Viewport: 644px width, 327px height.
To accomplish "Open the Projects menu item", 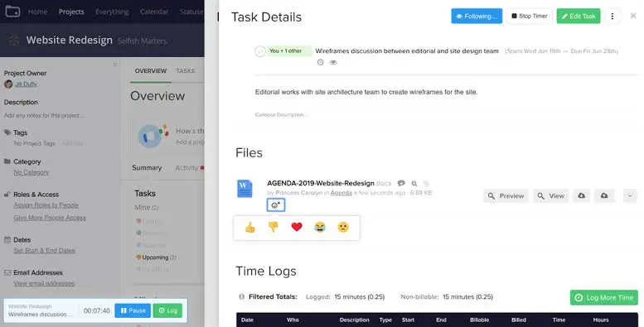I will 71,12.
